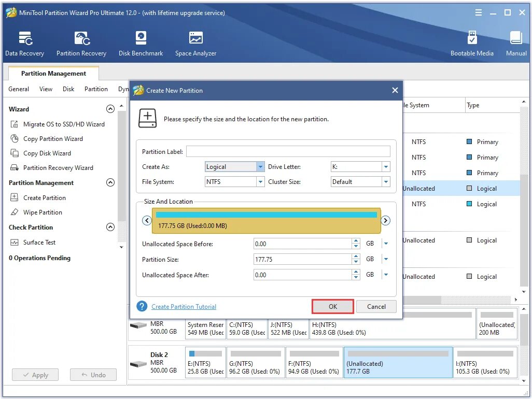The width and height of the screenshot is (532, 399).
Task: Open the Drive Letter dropdown
Action: (x=386, y=167)
